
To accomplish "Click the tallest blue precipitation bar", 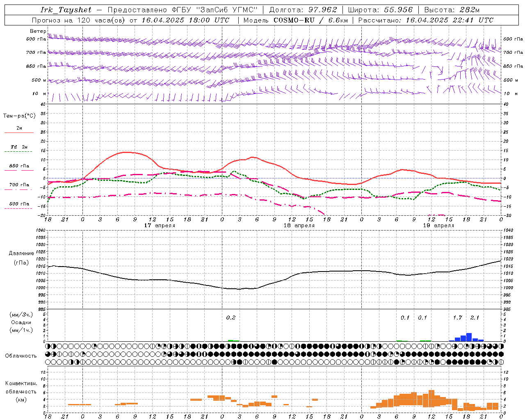I will click(469, 337).
